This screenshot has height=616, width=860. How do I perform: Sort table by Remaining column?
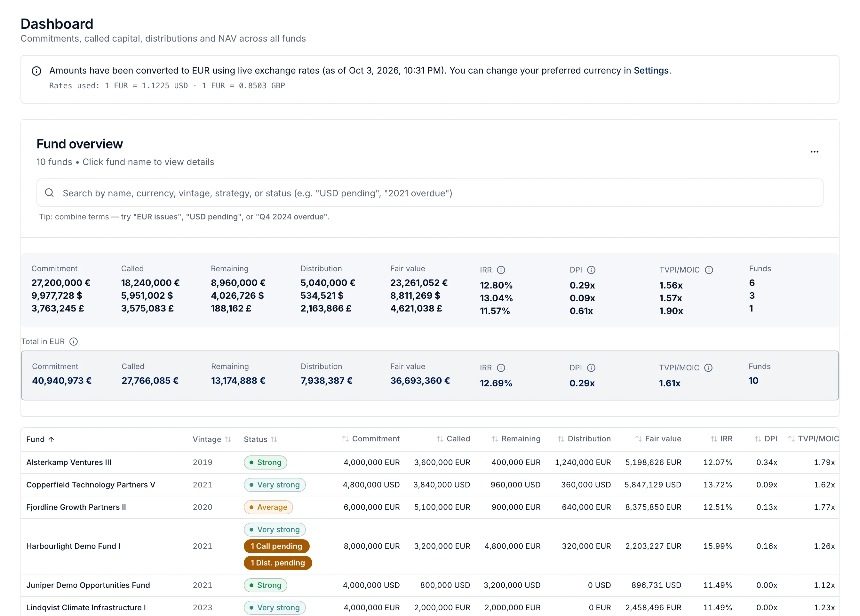(516, 438)
